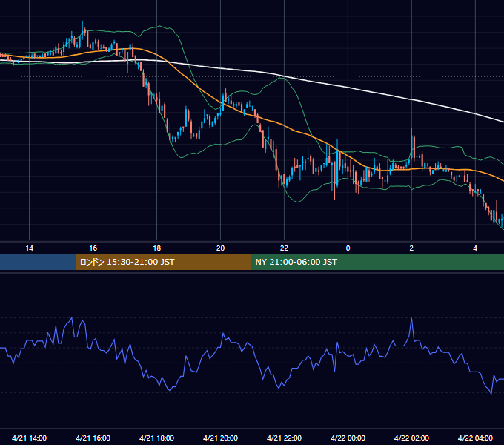Click the 4/21 22:00 time label
504x445 pixels.
pyautogui.click(x=284, y=438)
